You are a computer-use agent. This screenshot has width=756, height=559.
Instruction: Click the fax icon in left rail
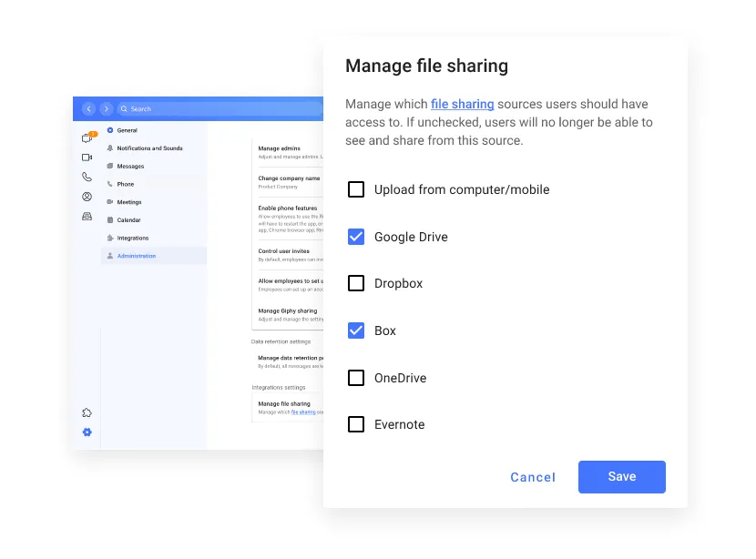pyautogui.click(x=87, y=217)
